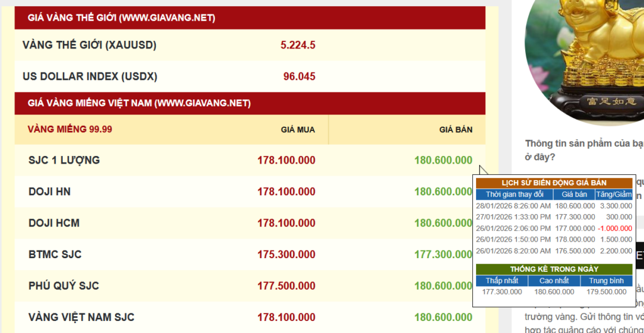Click PHÚ QUÝ SJC buying price 177.500.000

[x=286, y=286]
